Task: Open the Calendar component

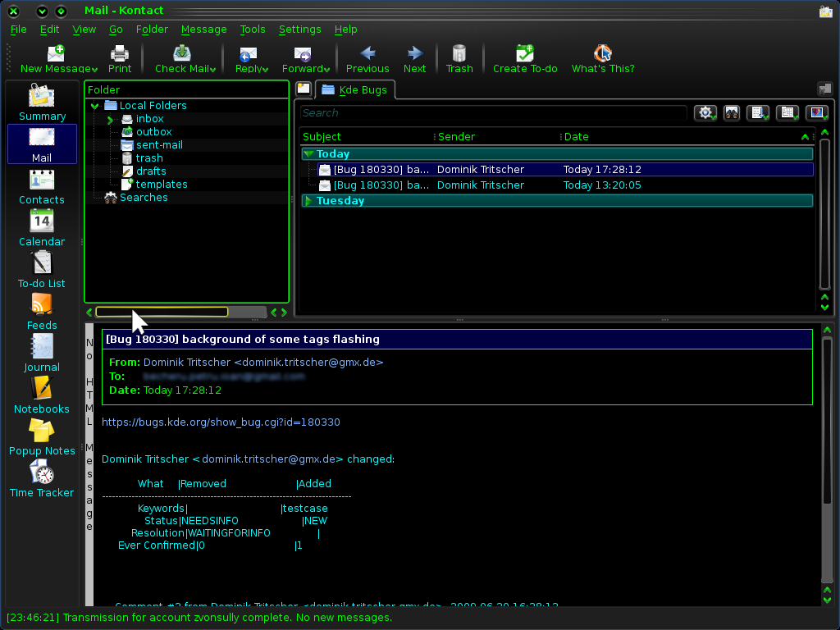Action: (x=42, y=228)
